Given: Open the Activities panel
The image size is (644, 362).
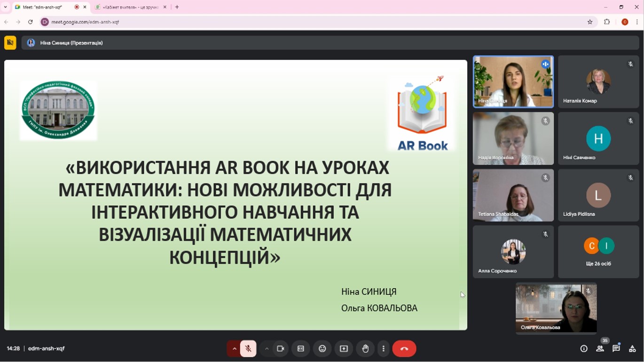Looking at the screenshot, I should click(632, 348).
